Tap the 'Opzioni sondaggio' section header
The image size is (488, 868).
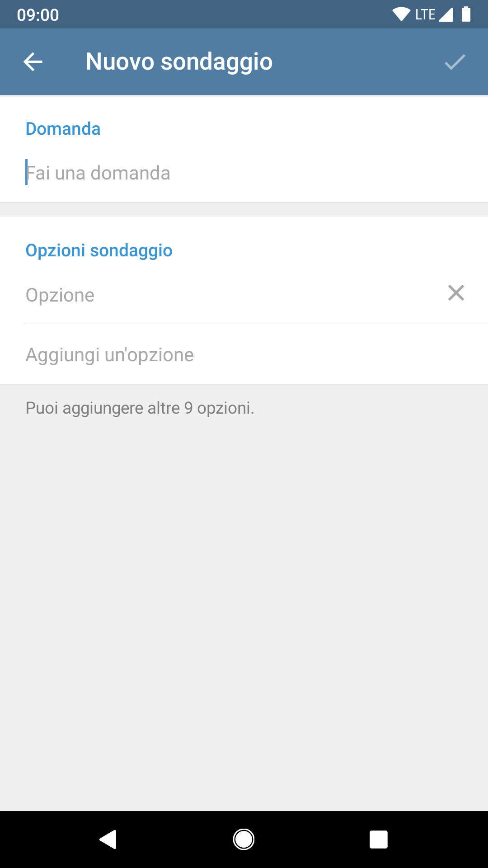point(99,250)
